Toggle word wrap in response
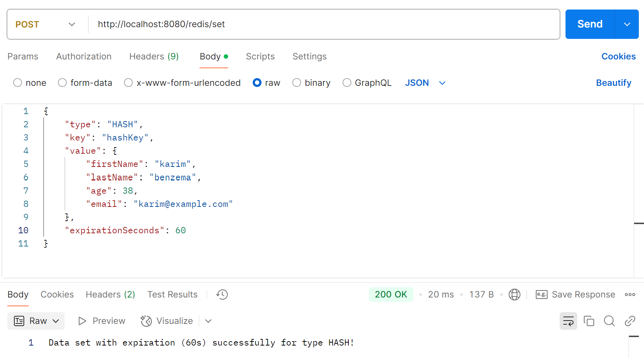 pos(568,321)
